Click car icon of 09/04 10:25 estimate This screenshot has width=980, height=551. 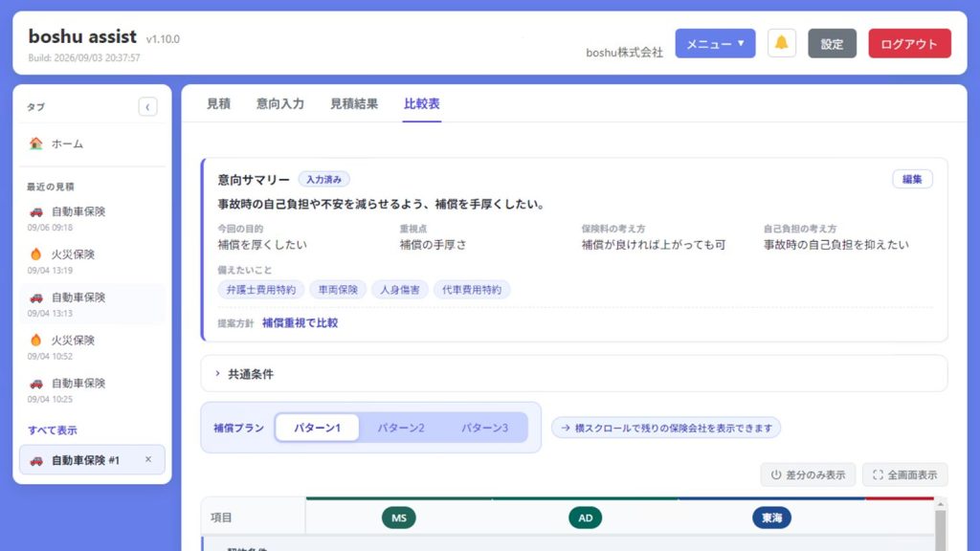tap(36, 383)
